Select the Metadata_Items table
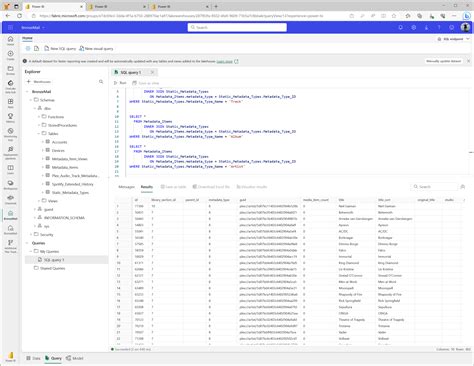 (x=65, y=167)
